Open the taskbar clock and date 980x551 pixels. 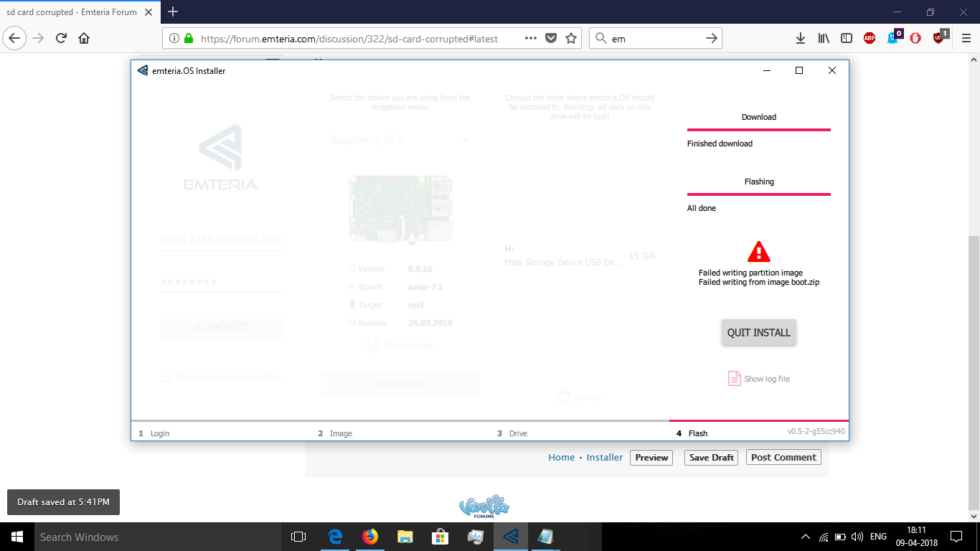point(917,537)
